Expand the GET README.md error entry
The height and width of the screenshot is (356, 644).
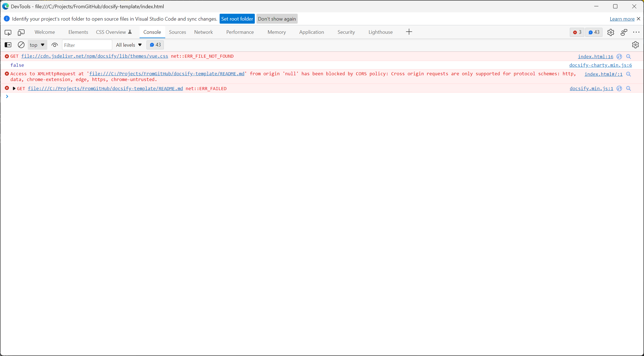(x=14, y=88)
